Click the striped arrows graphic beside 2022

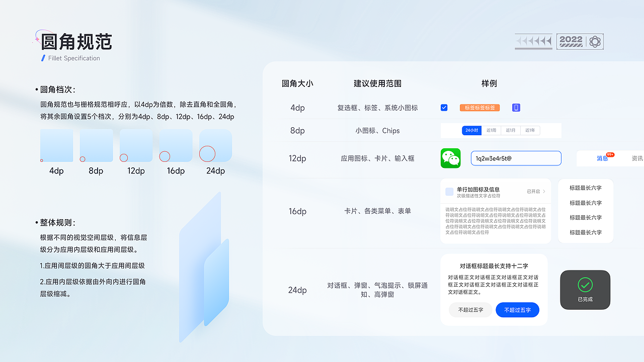(x=533, y=41)
